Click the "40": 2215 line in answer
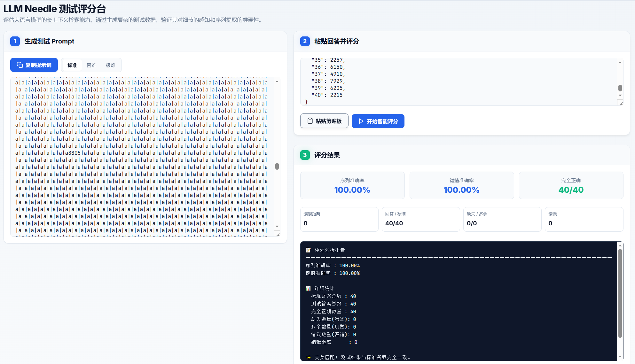This screenshot has height=364, width=635. (327, 95)
